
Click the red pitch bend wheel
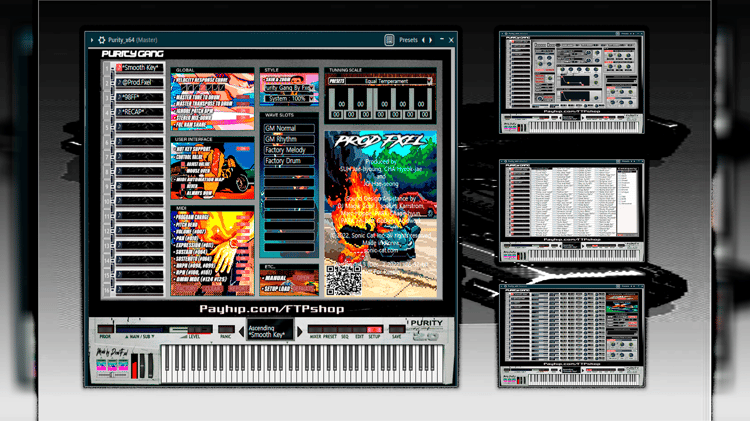coord(134,367)
